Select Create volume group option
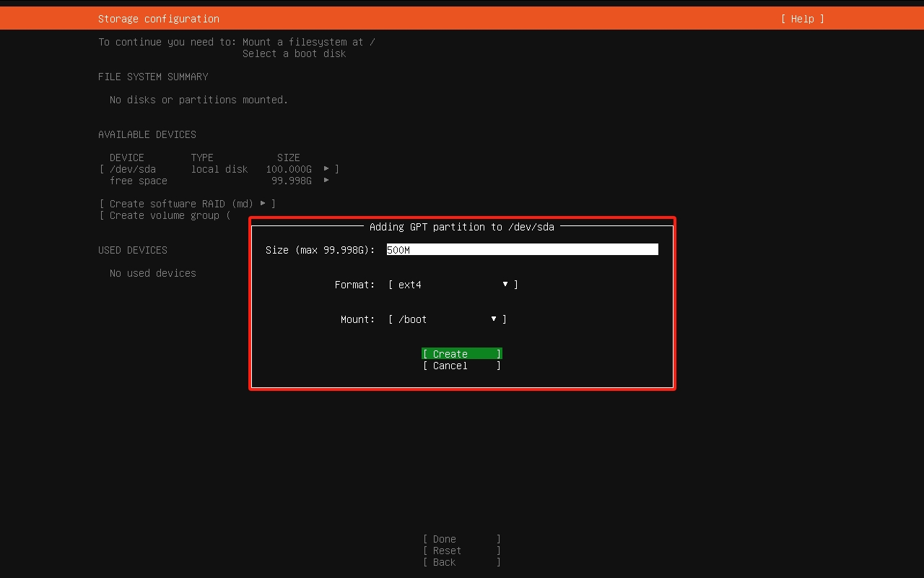 [x=165, y=215]
